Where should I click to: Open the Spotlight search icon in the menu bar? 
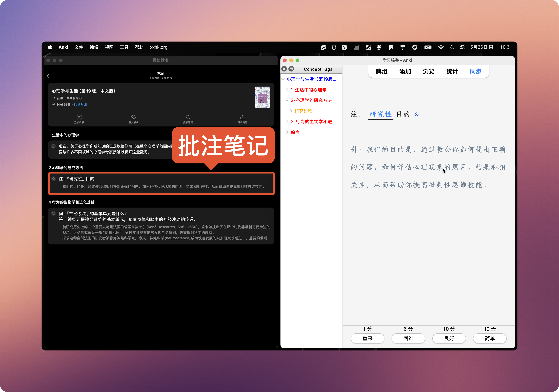point(452,47)
